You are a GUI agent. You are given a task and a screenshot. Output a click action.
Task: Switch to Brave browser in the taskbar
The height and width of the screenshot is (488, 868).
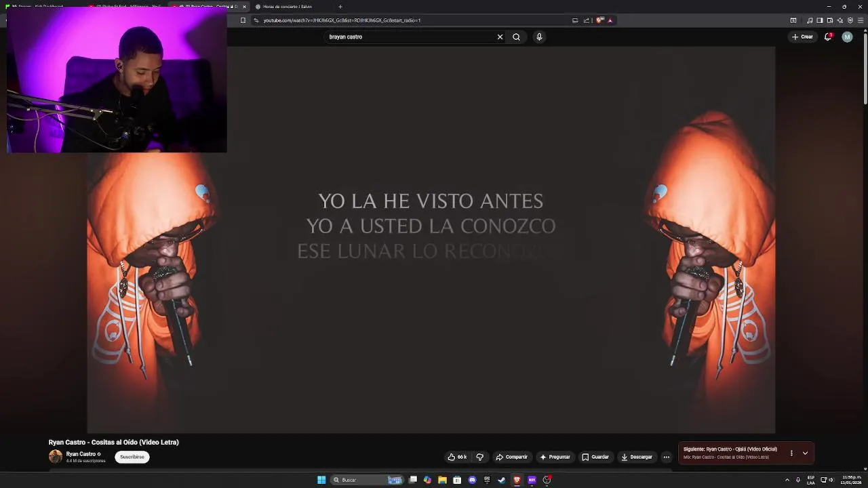coord(517,480)
